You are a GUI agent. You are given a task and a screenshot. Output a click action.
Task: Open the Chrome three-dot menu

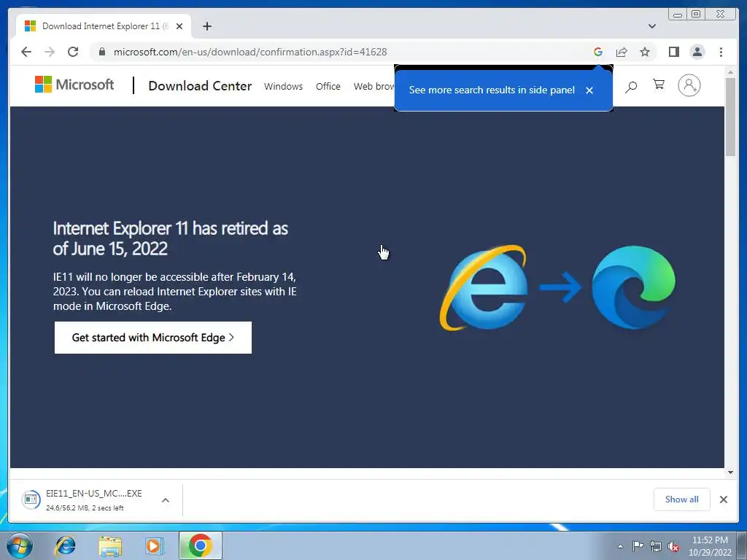[x=721, y=52]
